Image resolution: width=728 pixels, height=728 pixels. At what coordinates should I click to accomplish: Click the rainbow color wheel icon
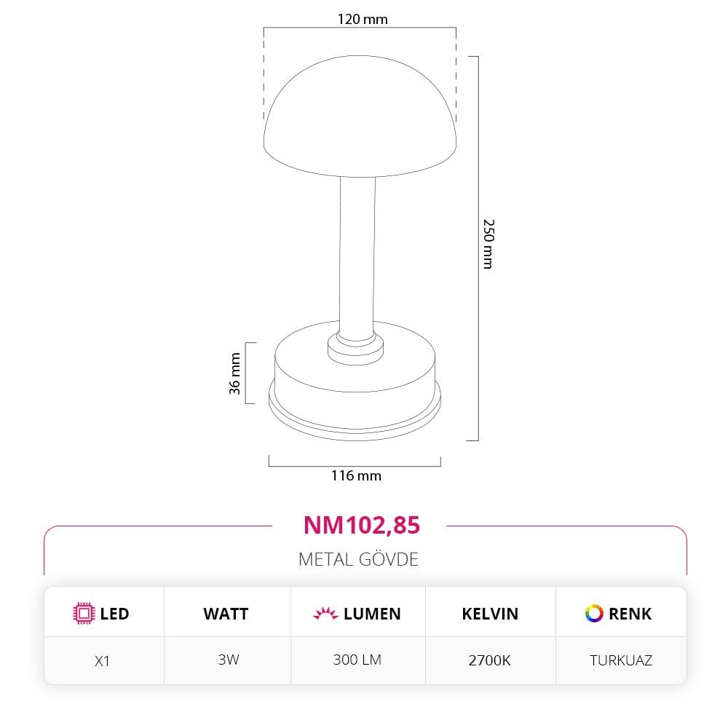tap(594, 614)
